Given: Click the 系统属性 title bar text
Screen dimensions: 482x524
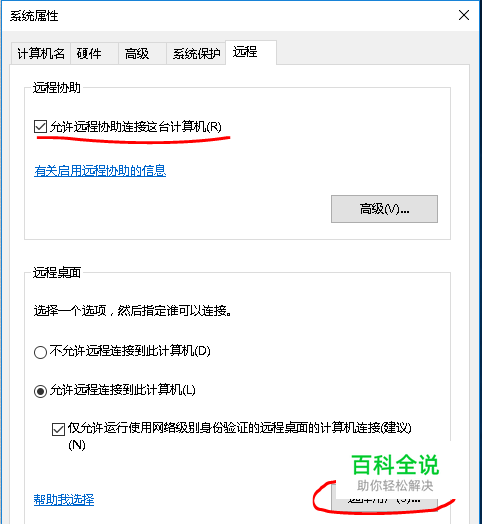Looking at the screenshot, I should coord(34,16).
